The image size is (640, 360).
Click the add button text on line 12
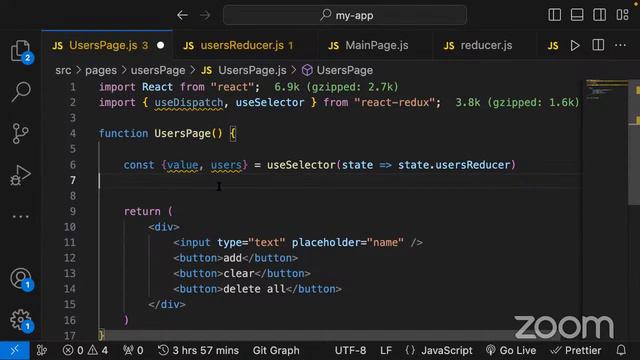pos(233,258)
